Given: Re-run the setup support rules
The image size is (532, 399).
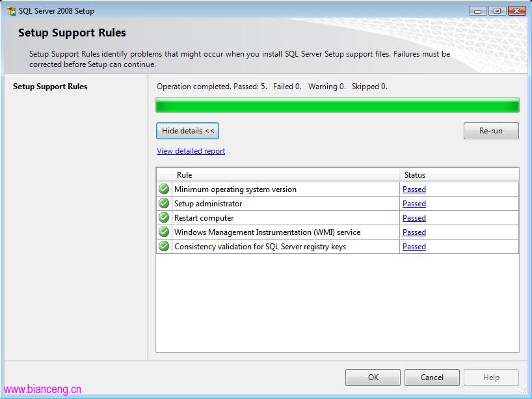Looking at the screenshot, I should point(491,131).
